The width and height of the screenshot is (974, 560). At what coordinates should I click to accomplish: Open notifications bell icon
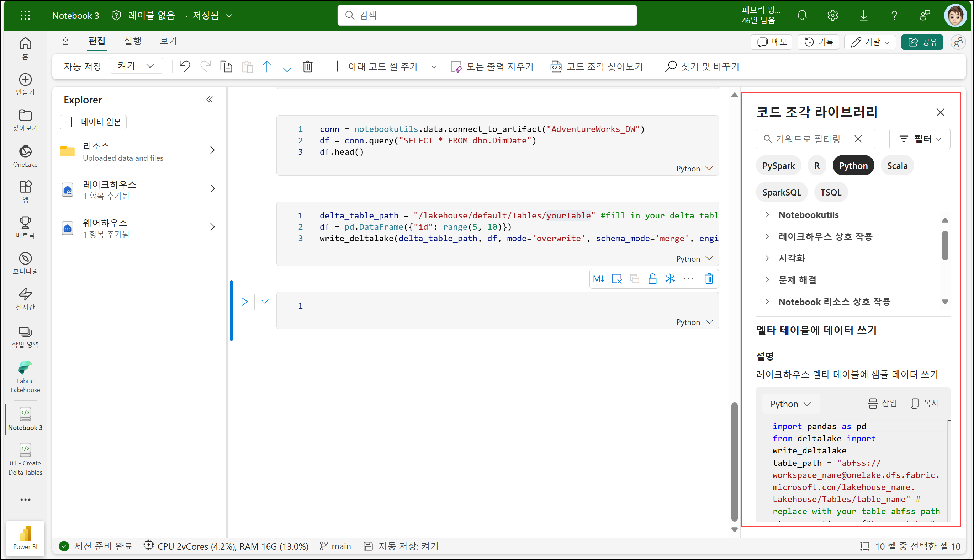(x=802, y=15)
